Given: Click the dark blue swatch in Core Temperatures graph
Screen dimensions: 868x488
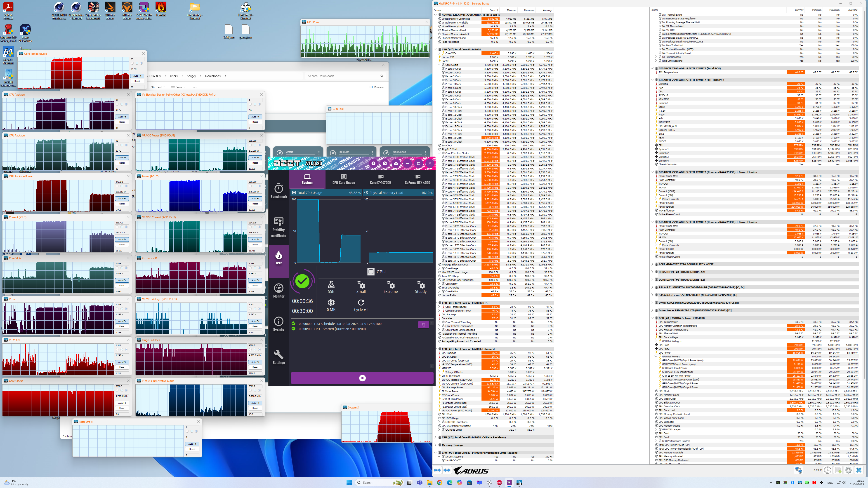Looking at the screenshot, I should pos(141,63).
